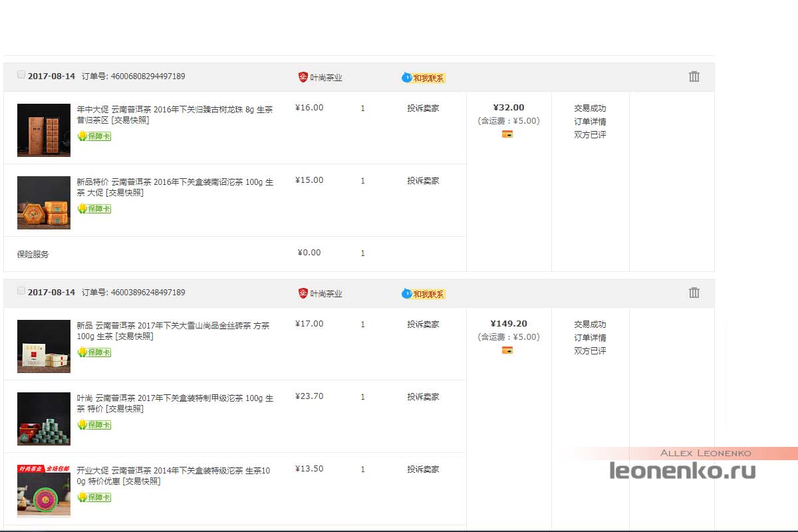Select the checkbox for order 46003896248497189

tap(21, 291)
